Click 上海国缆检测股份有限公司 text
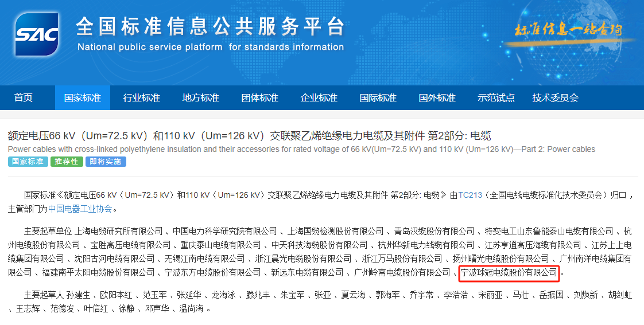This screenshot has height=325, width=644. click(336, 232)
